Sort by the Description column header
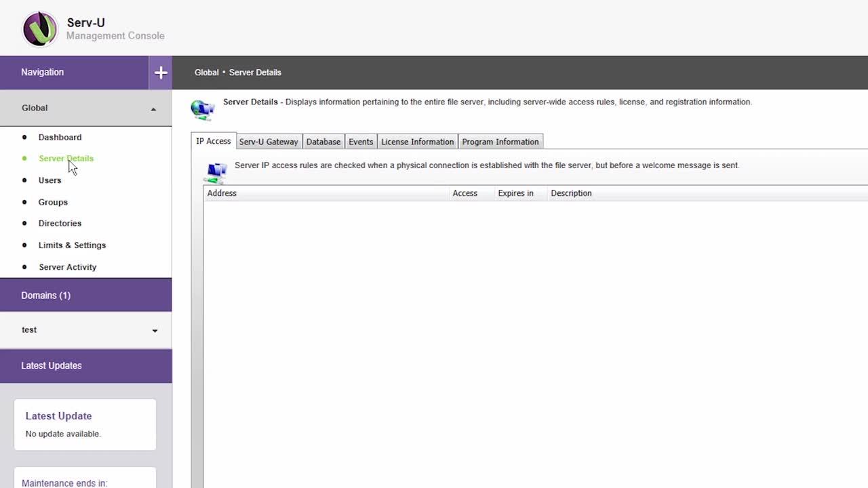The image size is (868, 488). (x=707, y=193)
